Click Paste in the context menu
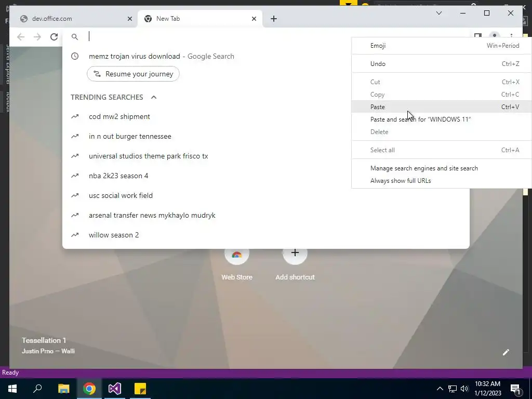 click(x=442, y=107)
